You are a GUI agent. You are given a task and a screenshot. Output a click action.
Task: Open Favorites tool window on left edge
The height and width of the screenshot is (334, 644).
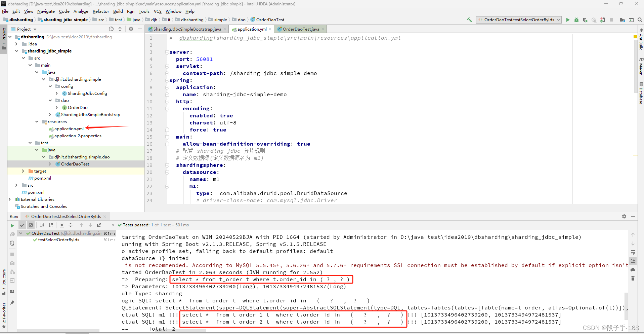4,316
